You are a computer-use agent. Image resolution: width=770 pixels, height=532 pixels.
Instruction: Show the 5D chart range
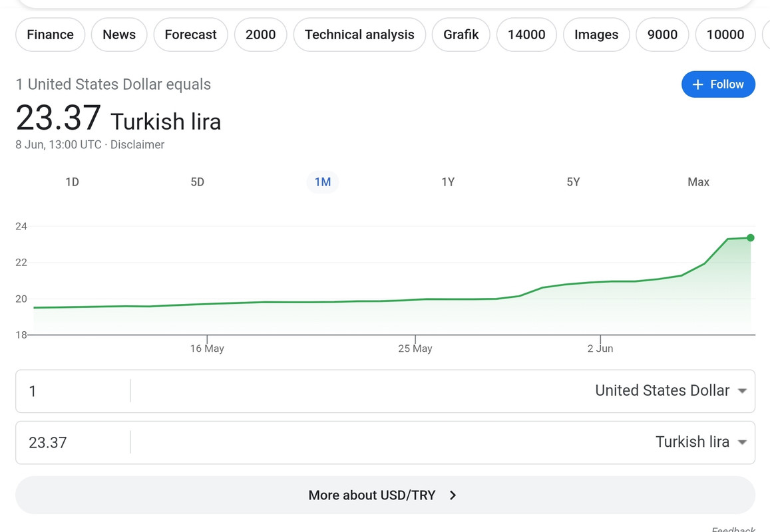[x=198, y=182]
